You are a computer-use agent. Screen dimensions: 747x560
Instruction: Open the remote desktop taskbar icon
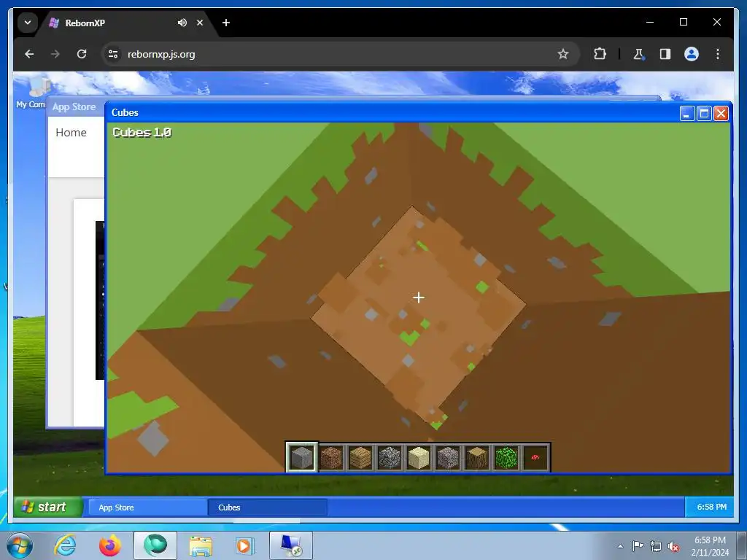pyautogui.click(x=291, y=545)
